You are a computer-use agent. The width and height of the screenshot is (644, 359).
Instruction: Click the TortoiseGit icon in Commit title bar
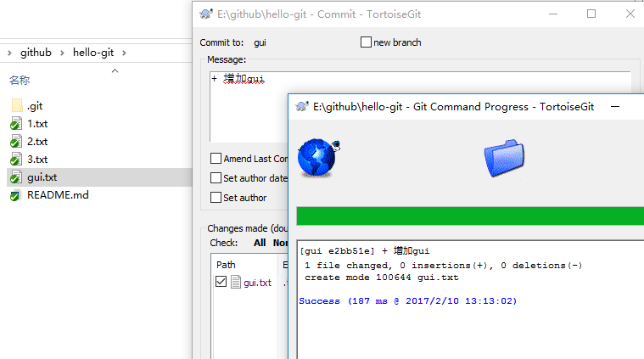coord(206,14)
